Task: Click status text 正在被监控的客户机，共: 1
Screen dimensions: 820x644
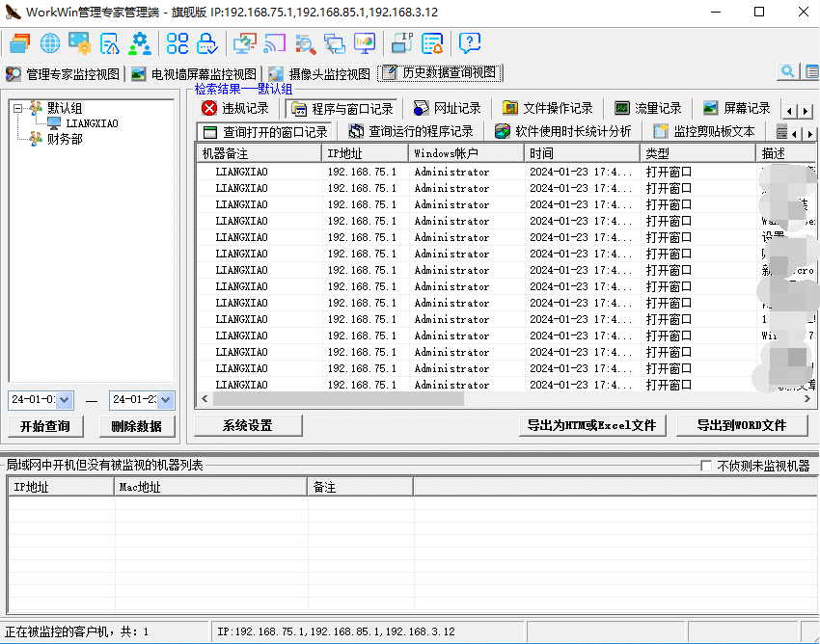Action: click(77, 631)
